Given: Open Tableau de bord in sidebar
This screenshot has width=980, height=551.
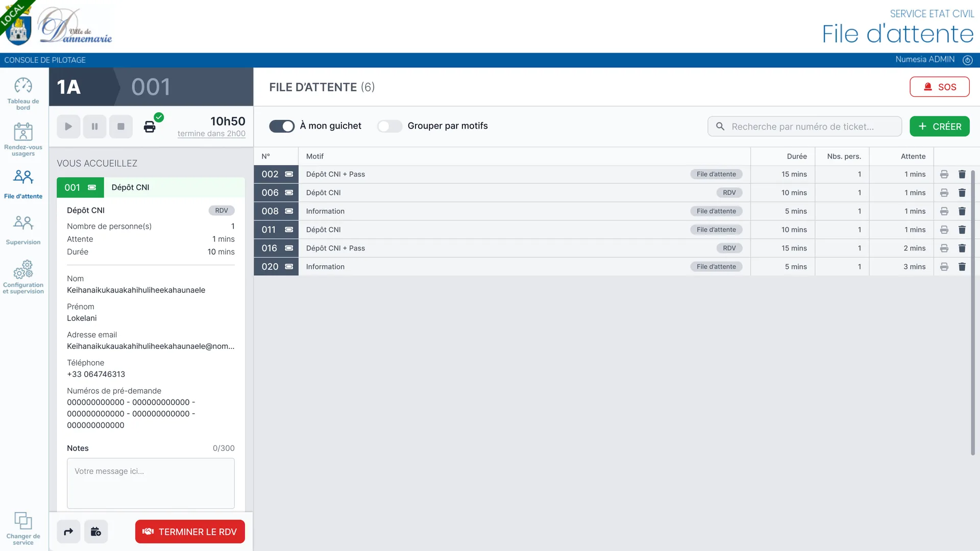Looking at the screenshot, I should (x=23, y=93).
